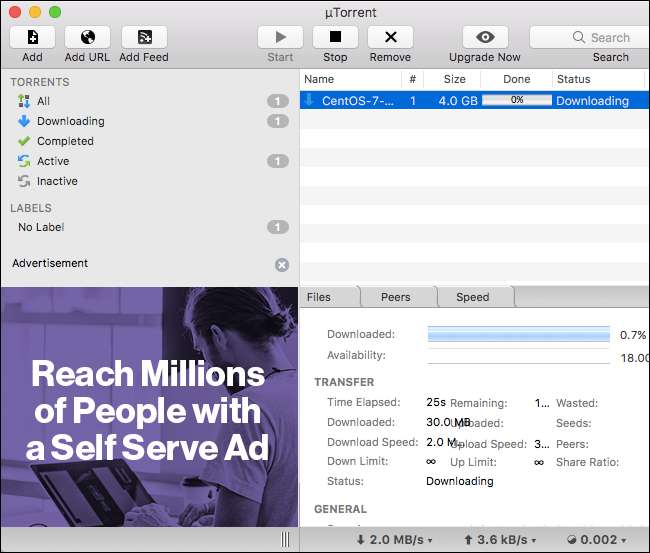Click the magnifier icon in Search

[579, 37]
